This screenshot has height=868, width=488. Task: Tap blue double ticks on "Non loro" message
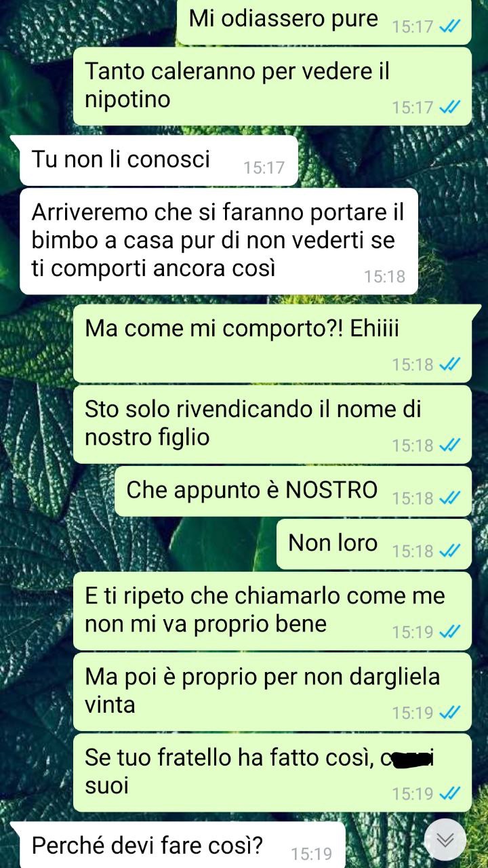coord(450,551)
